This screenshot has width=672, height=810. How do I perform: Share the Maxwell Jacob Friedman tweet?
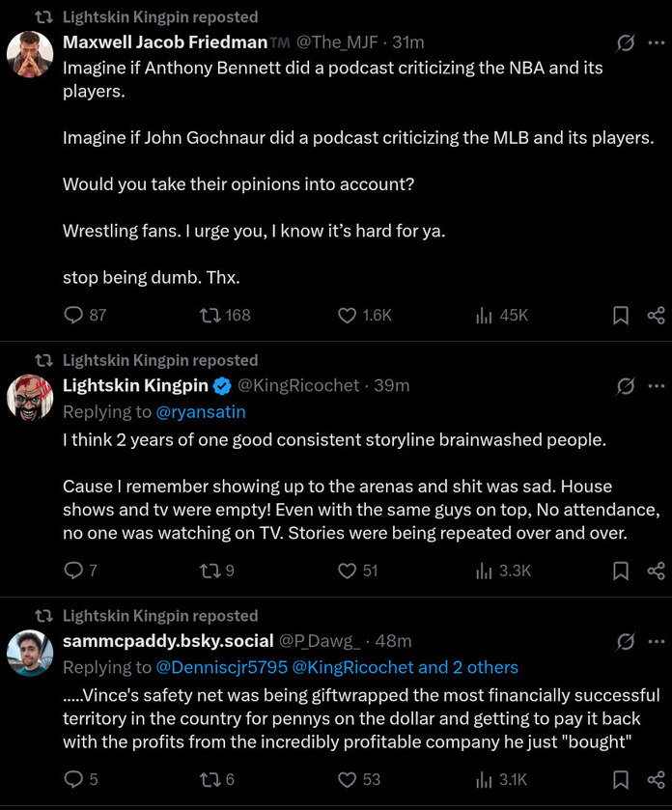(656, 315)
